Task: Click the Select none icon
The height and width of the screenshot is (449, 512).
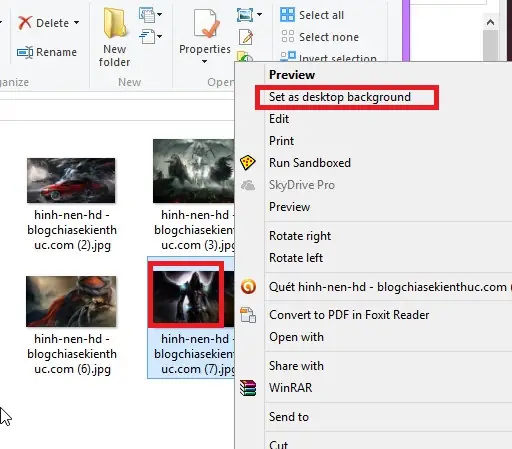Action: click(x=287, y=36)
